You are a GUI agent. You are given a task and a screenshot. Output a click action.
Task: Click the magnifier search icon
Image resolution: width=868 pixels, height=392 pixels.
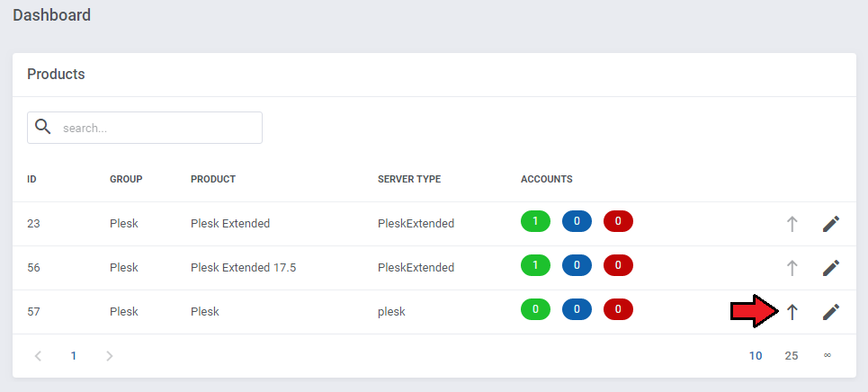(x=42, y=127)
